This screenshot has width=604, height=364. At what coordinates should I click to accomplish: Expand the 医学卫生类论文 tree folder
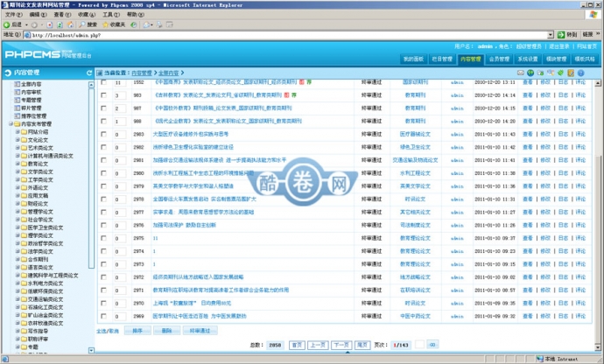coord(18,227)
